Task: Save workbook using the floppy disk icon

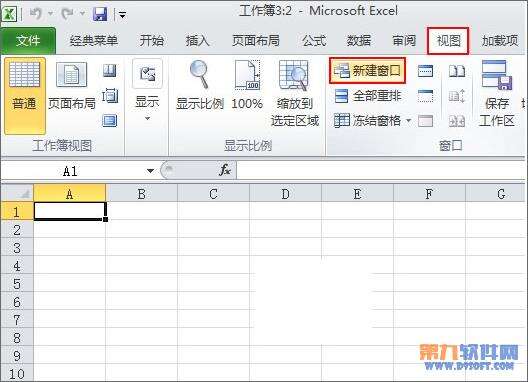Action: coord(100,14)
